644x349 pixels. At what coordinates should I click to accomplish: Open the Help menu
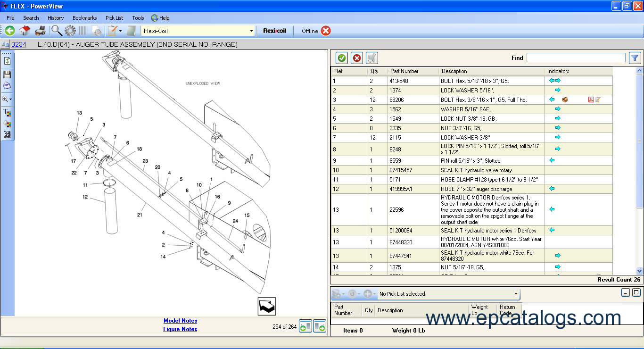pyautogui.click(x=160, y=18)
